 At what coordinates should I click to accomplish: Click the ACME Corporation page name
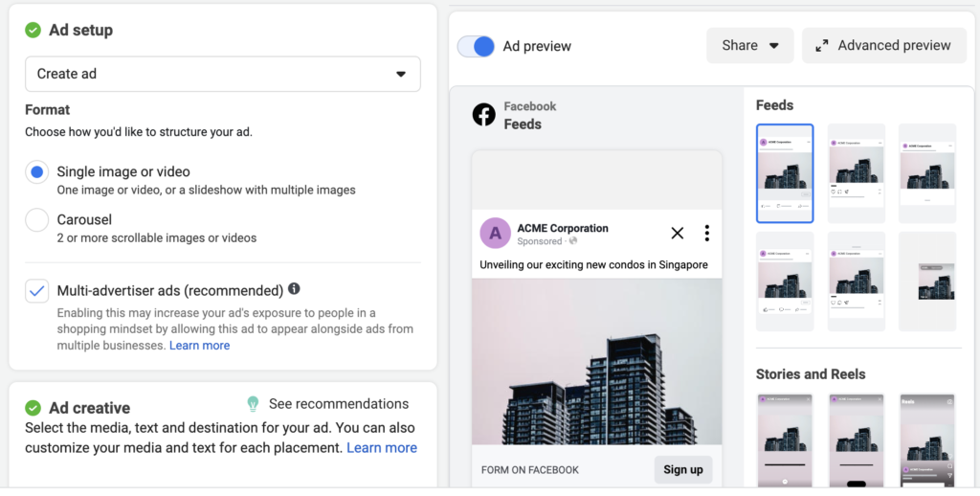point(563,228)
